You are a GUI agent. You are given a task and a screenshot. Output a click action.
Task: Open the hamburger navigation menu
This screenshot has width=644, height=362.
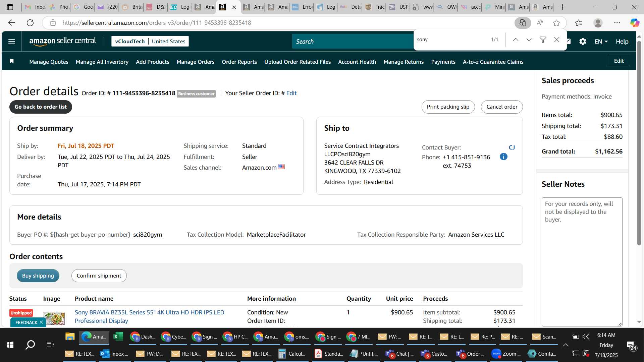(11, 42)
